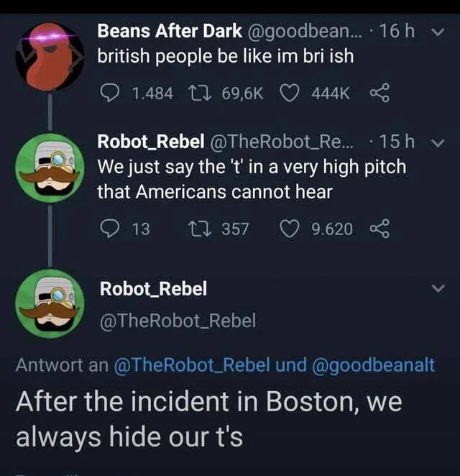This screenshot has width=460, height=476.
Task: Expand options for the 15 h Robot_Rebel tweet
Action: [x=438, y=142]
